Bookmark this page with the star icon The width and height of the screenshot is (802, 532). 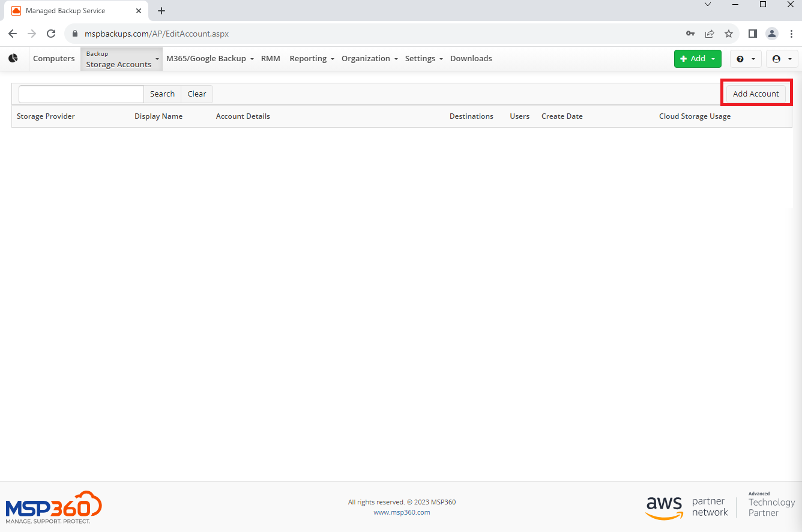click(x=729, y=34)
